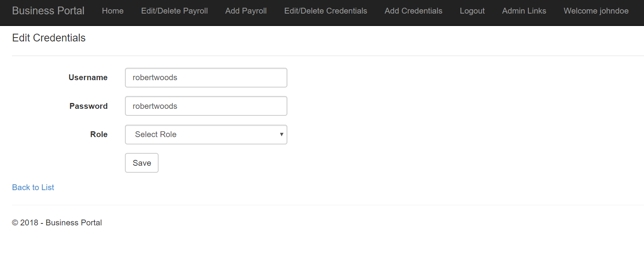The height and width of the screenshot is (261, 644).
Task: Click the Edit Credentials page heading
Action: [49, 38]
